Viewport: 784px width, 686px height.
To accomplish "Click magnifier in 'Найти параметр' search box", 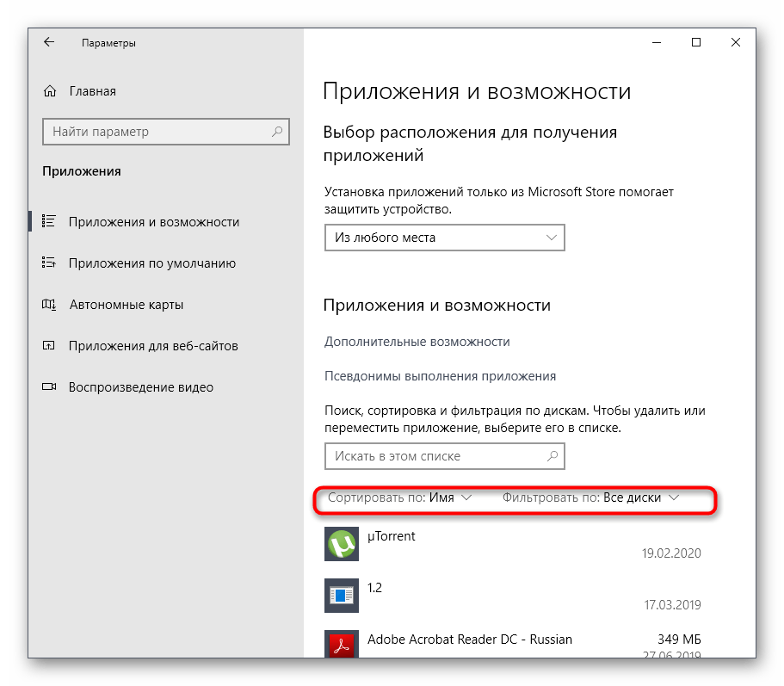I will [276, 132].
